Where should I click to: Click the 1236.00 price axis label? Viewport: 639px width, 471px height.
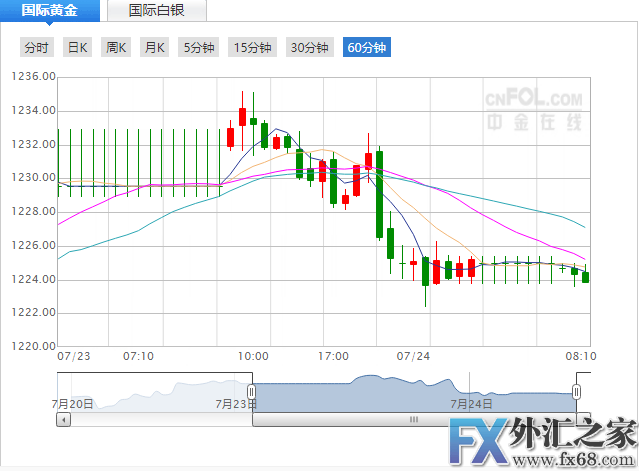point(33,76)
